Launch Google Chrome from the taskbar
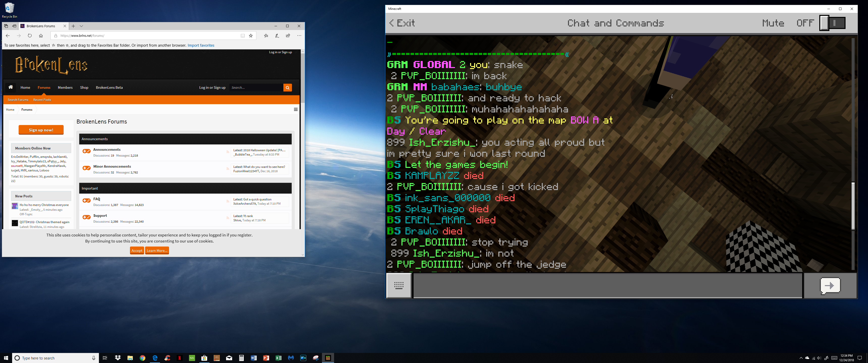868x363 pixels. (143, 358)
